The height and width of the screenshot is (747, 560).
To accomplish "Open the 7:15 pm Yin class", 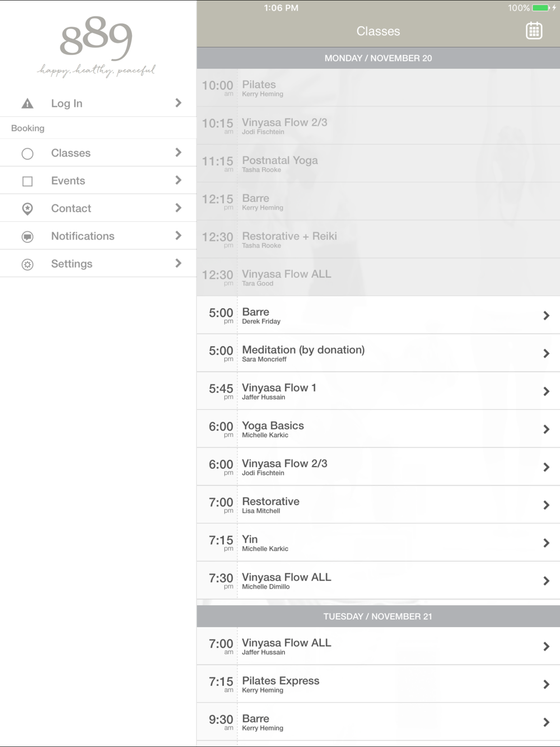I will click(x=378, y=543).
